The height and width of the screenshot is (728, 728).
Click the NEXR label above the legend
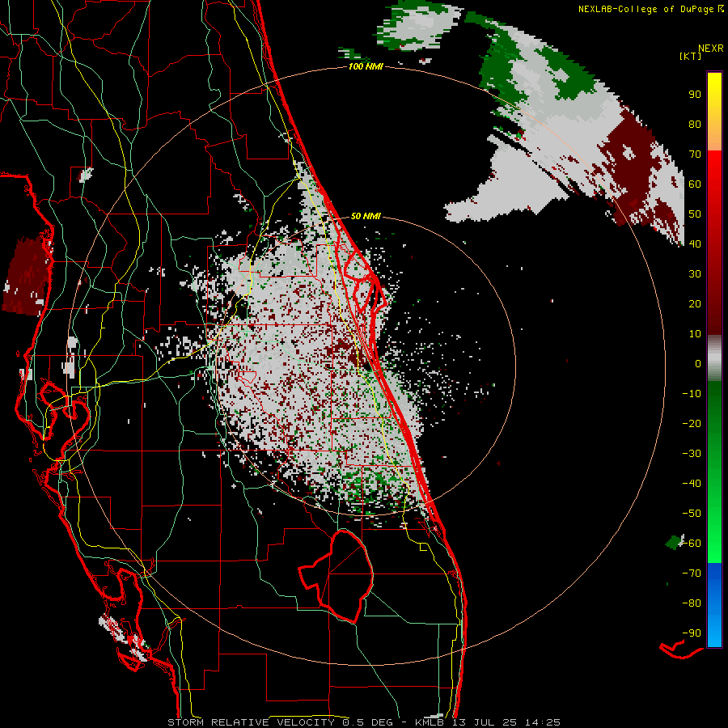click(x=711, y=49)
